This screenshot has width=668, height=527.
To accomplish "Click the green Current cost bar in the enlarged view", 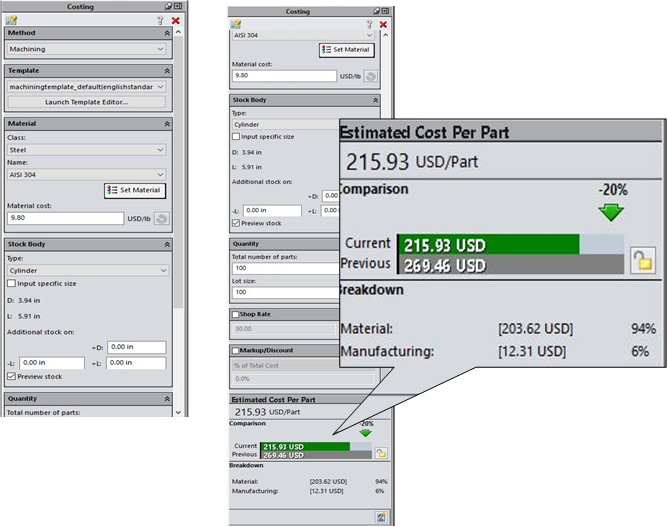I will tap(488, 245).
